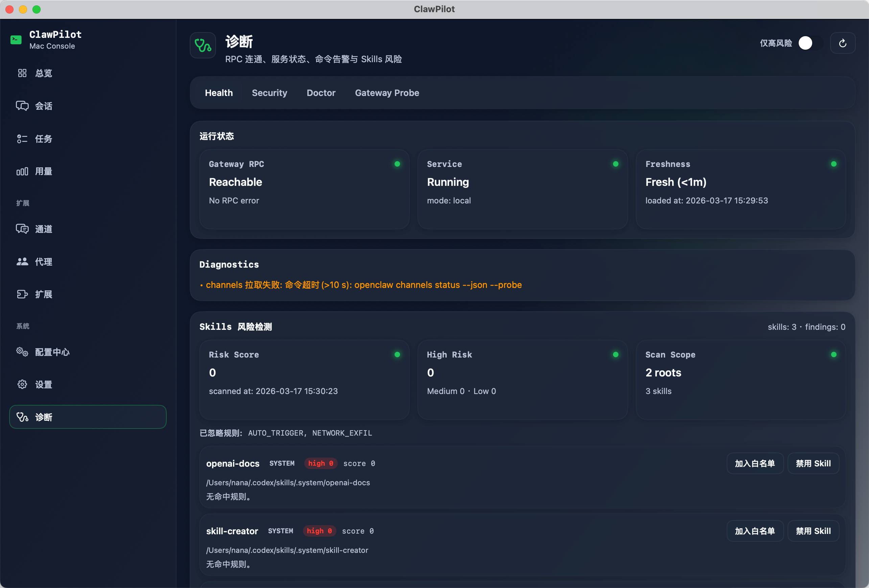Open the 通道 channels icon
Screen dimensions: 869x588
click(x=22, y=229)
